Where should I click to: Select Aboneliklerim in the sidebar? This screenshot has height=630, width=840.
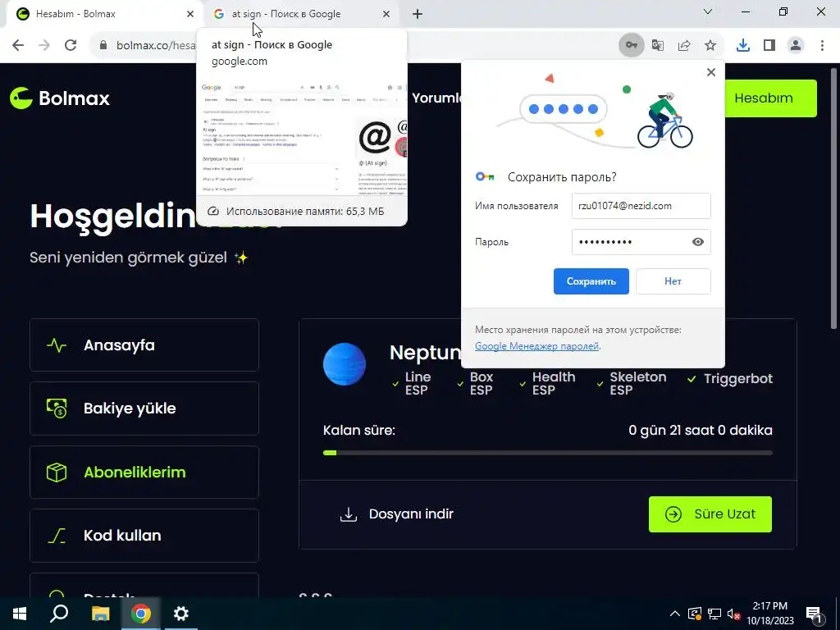[144, 472]
